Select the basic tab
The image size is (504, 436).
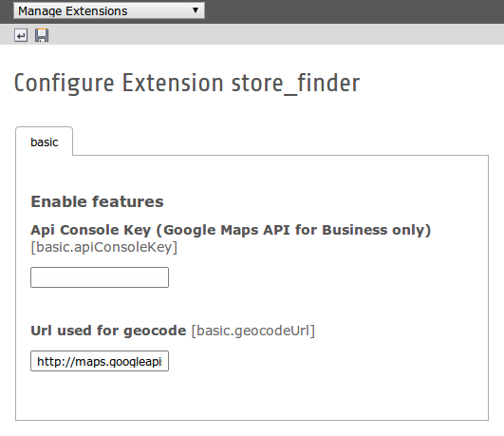coord(44,142)
